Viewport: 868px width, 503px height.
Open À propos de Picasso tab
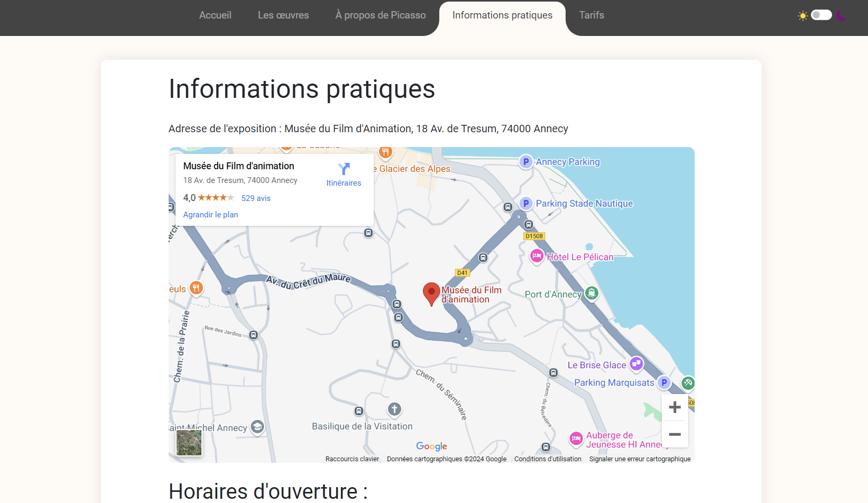381,15
